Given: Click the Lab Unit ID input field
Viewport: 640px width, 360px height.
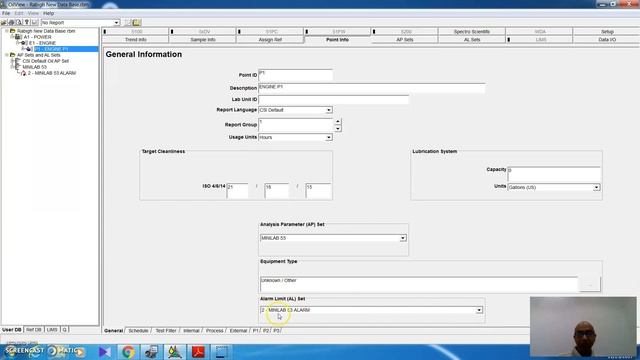Looking at the screenshot, I should pos(333,100).
